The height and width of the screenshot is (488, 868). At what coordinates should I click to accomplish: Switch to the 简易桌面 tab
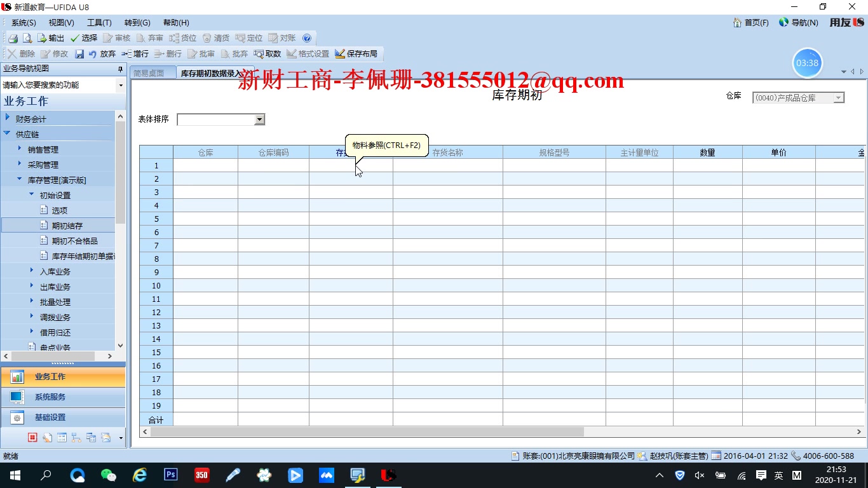point(150,72)
